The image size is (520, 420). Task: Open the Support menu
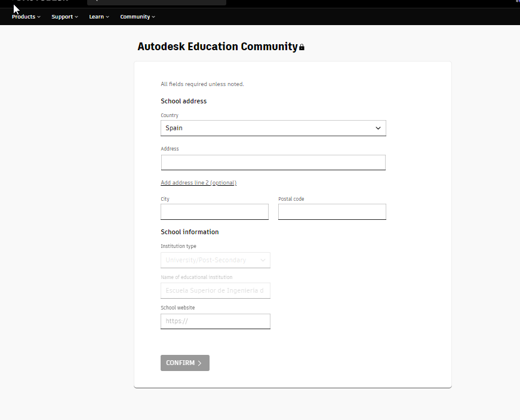(64, 17)
